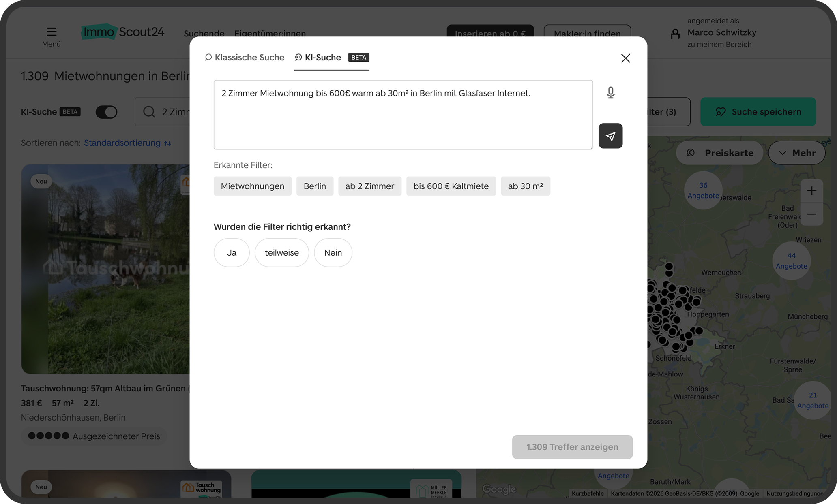This screenshot has height=504, width=837.
Task: Send the AI search query via paper plane icon
Action: (x=610, y=136)
